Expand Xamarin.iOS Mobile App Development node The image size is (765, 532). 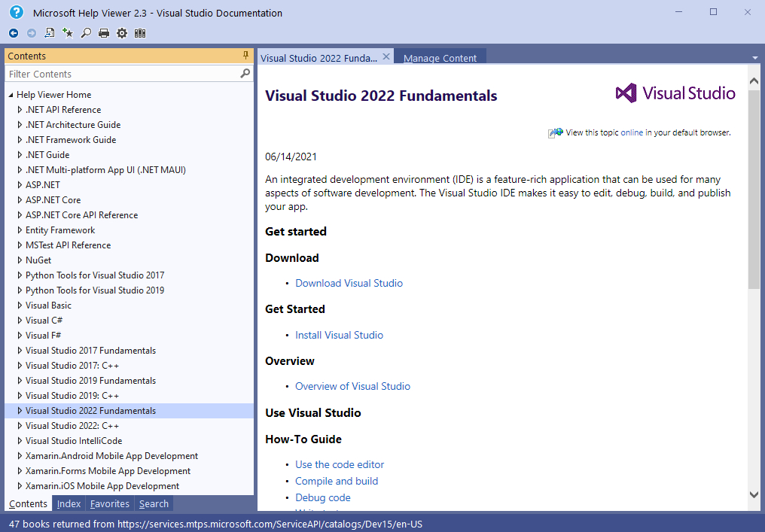[x=20, y=486]
